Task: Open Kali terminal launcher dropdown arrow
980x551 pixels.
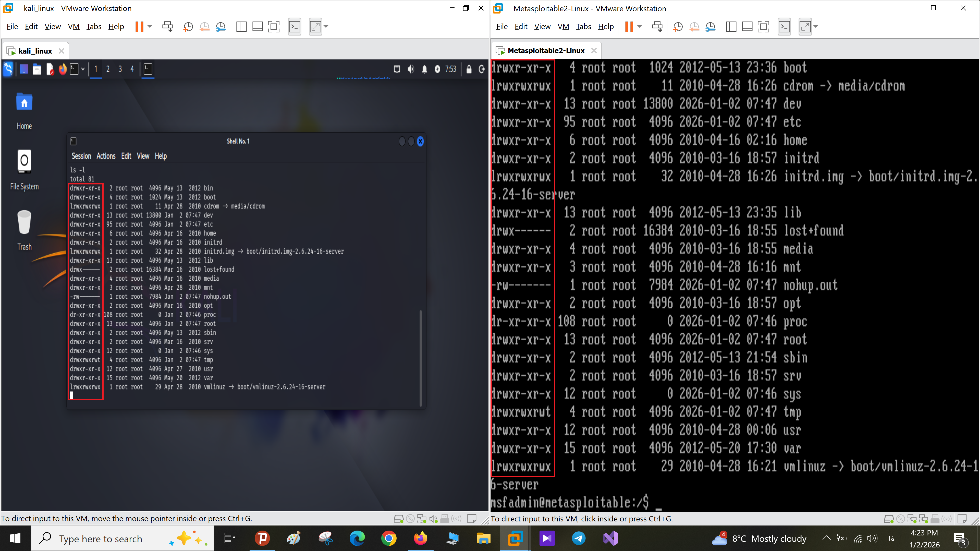Action: [82, 69]
